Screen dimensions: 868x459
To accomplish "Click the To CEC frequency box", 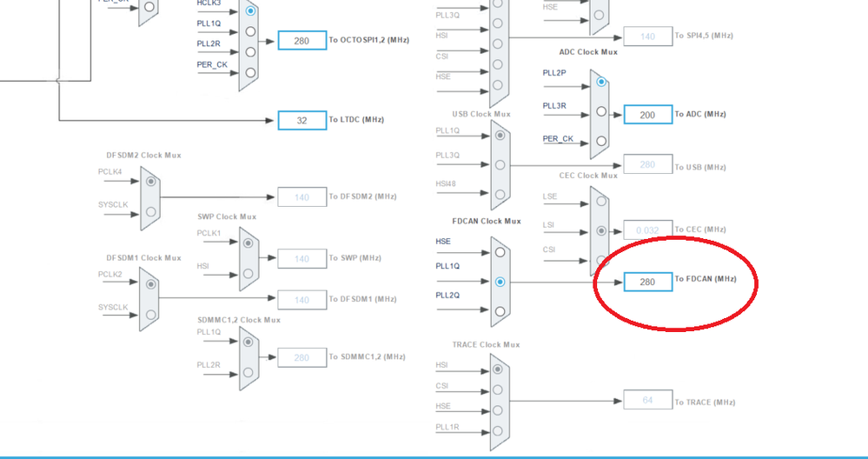I will 647,229.
